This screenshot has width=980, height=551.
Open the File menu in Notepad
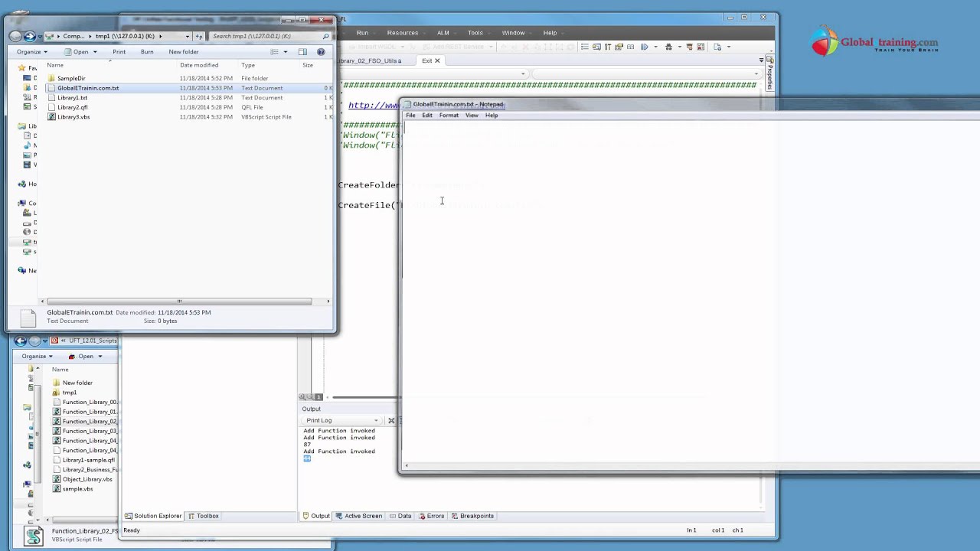click(x=410, y=116)
